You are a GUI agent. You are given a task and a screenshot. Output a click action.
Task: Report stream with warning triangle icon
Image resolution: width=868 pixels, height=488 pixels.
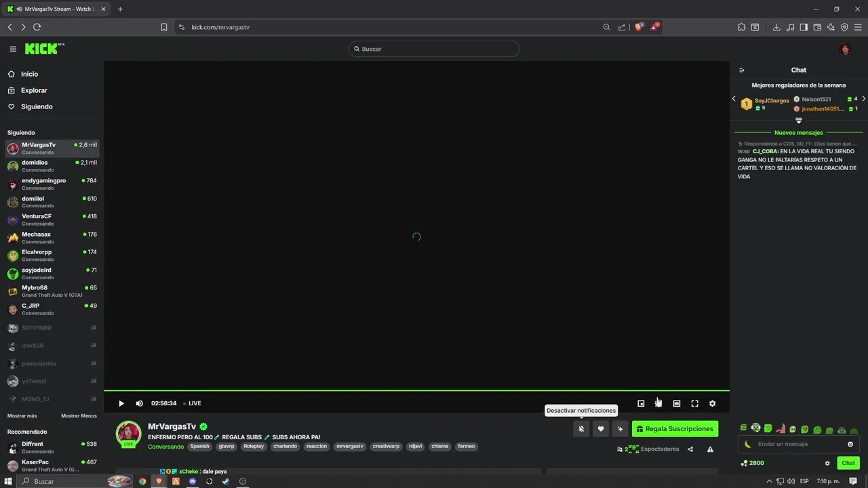coord(710,449)
